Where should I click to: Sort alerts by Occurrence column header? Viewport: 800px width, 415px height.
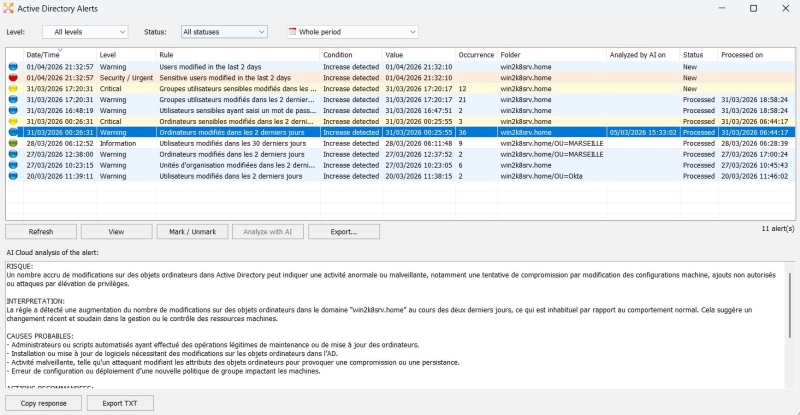click(x=476, y=54)
